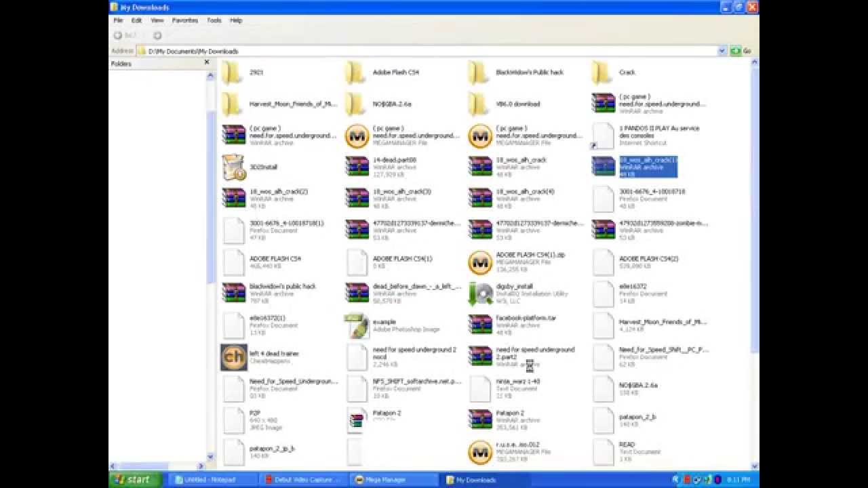Switch to Debut Video Capture taskbar button
The image size is (868, 488).
click(x=303, y=480)
